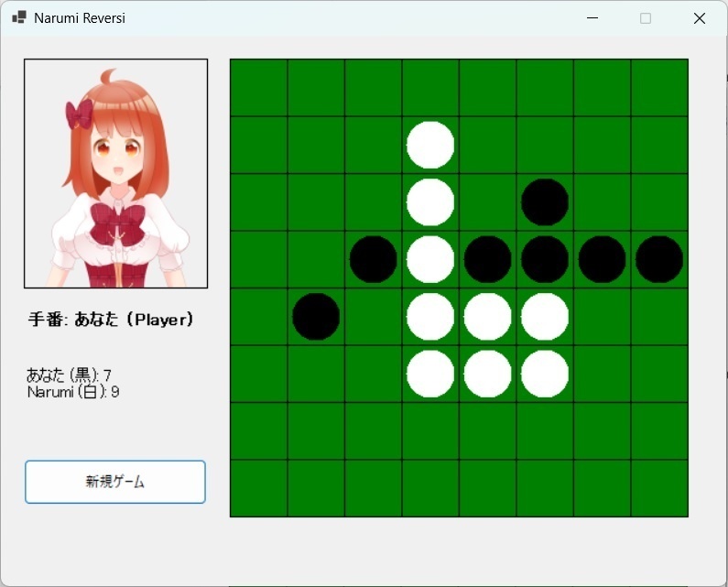
Task: Click the black disc in row 4, column 6
Action: click(x=545, y=259)
